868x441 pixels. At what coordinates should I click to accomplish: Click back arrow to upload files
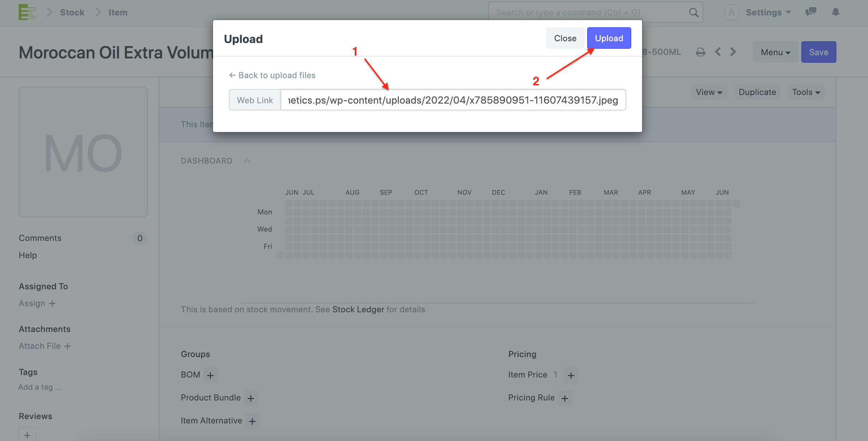click(272, 75)
